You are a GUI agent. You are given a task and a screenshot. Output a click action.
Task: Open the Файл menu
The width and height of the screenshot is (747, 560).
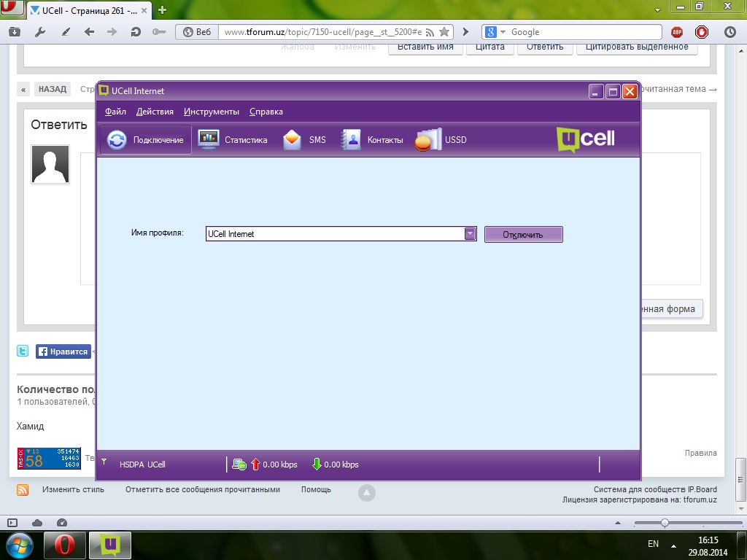pyautogui.click(x=115, y=112)
